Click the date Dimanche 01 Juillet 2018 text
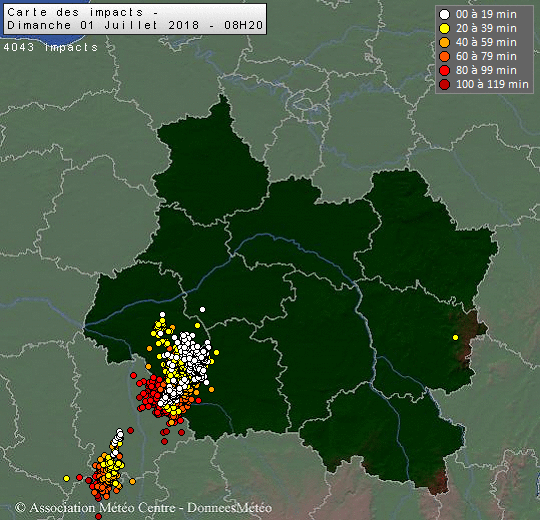 [103, 25]
